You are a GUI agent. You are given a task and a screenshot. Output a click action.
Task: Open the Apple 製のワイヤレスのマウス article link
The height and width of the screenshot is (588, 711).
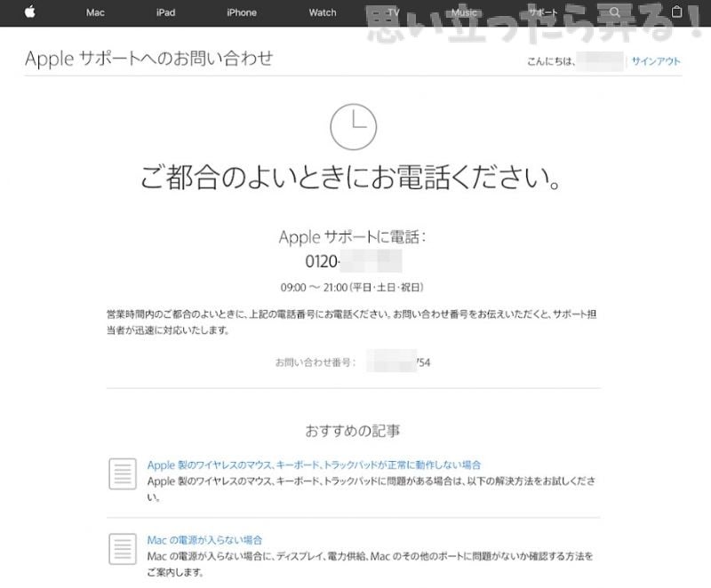(x=314, y=465)
